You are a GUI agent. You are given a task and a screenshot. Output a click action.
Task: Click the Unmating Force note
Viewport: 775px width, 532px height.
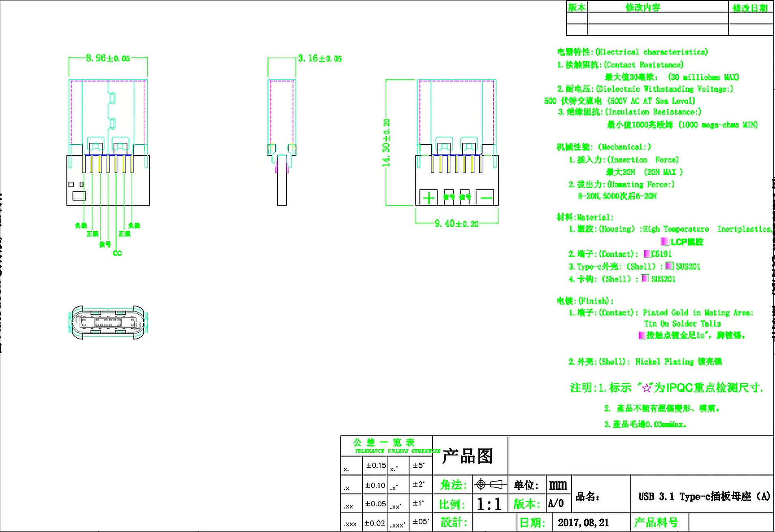[x=621, y=184]
